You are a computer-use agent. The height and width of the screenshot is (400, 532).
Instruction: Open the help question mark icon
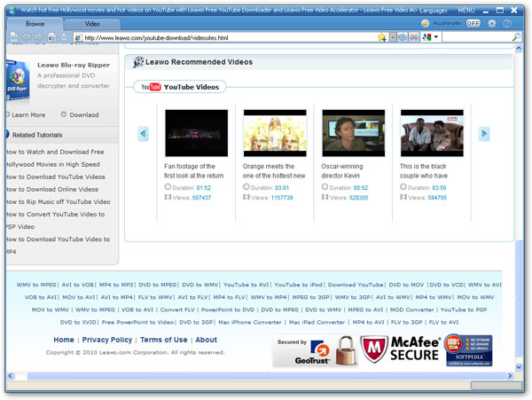click(x=507, y=23)
